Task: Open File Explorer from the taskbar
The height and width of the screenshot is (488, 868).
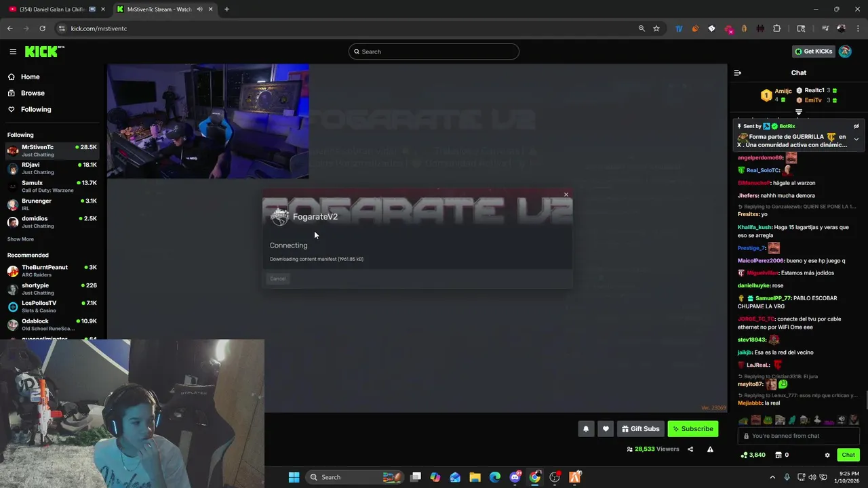Action: [x=475, y=477]
